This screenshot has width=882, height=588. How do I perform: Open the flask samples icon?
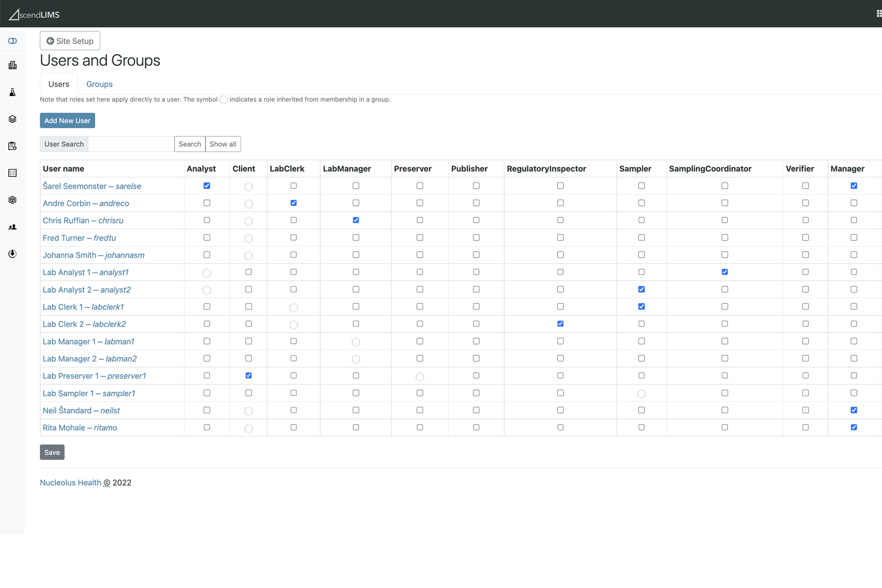click(x=12, y=92)
